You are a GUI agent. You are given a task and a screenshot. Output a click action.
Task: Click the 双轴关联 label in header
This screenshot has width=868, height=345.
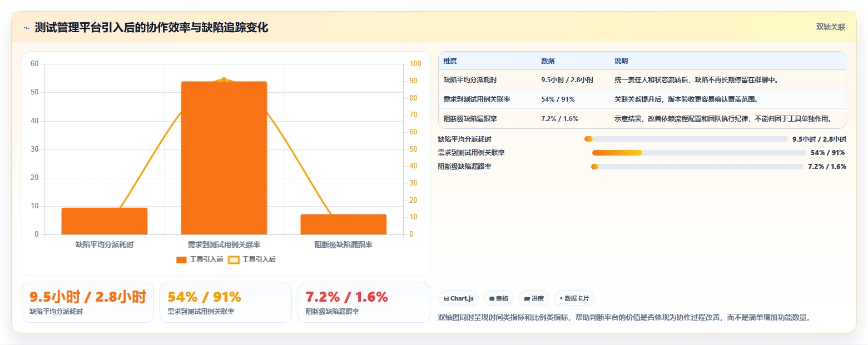[x=830, y=27]
